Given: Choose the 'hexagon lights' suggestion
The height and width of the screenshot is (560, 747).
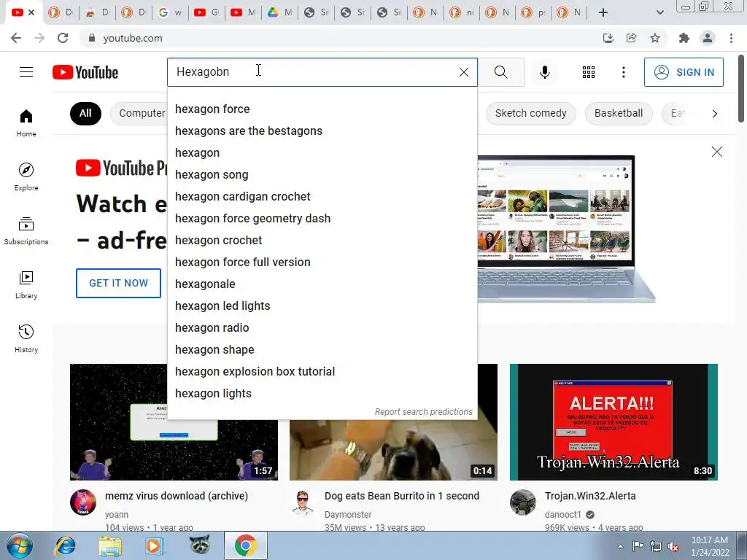Looking at the screenshot, I should (x=322, y=394).
